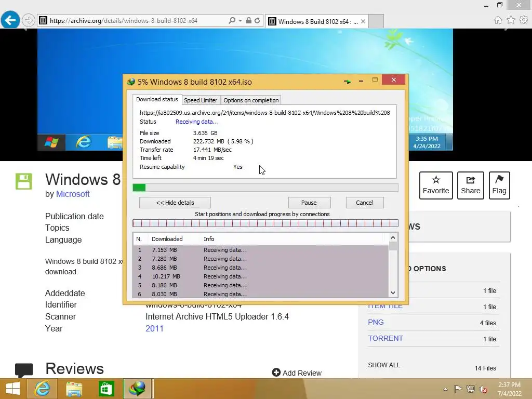Select connection row 4 with 10.217 MB
The height and width of the screenshot is (399, 532).
[x=261, y=276]
